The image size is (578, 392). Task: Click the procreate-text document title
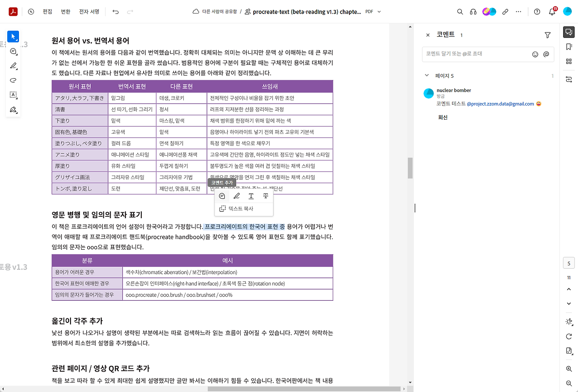(x=306, y=12)
